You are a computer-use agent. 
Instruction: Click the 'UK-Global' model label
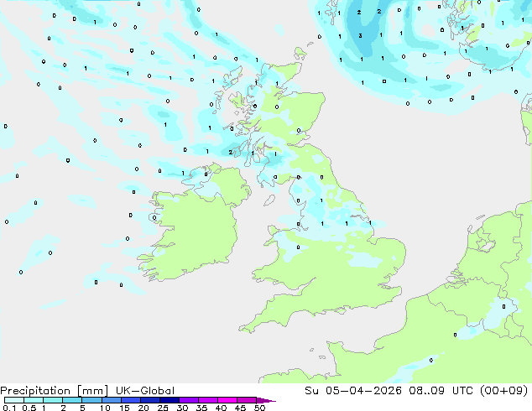click(145, 391)
